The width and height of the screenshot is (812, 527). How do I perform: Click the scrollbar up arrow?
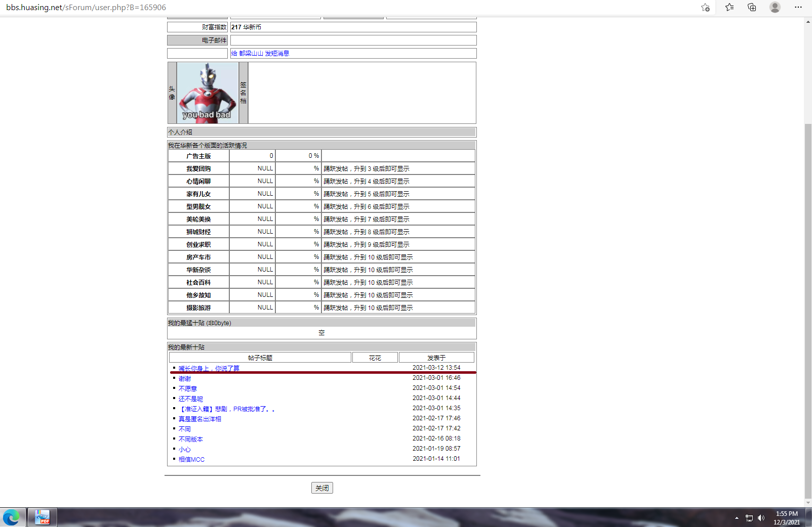click(x=808, y=22)
